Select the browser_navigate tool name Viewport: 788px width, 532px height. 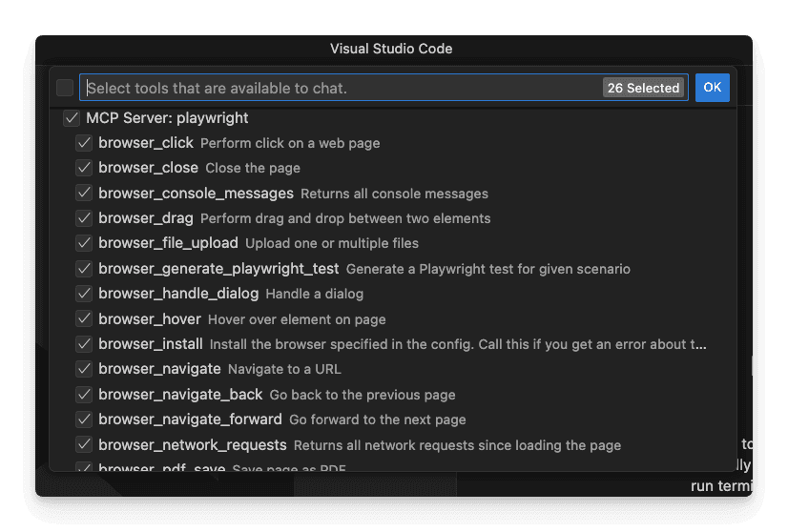(160, 369)
